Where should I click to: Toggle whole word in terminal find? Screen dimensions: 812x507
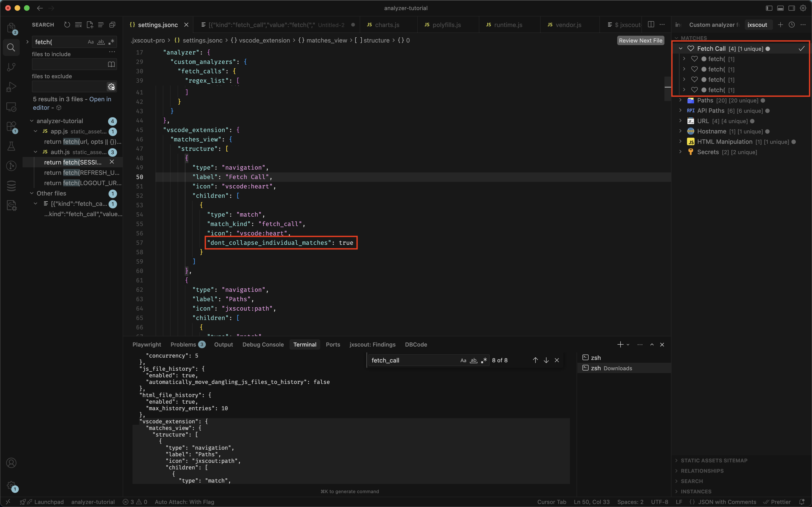[473, 360]
